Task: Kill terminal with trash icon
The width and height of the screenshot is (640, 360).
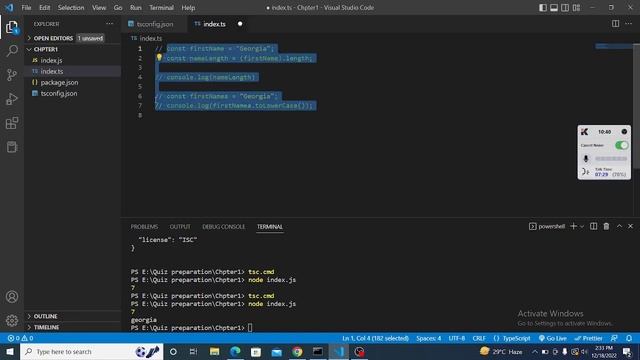Action: tap(606, 226)
